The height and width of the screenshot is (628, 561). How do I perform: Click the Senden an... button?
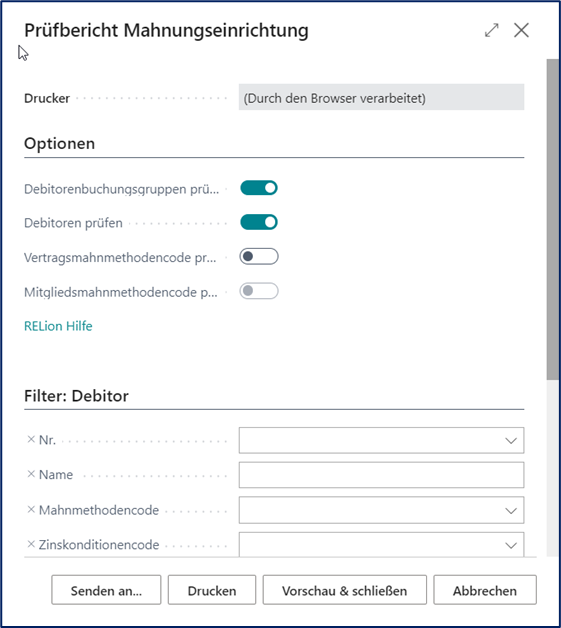click(106, 590)
